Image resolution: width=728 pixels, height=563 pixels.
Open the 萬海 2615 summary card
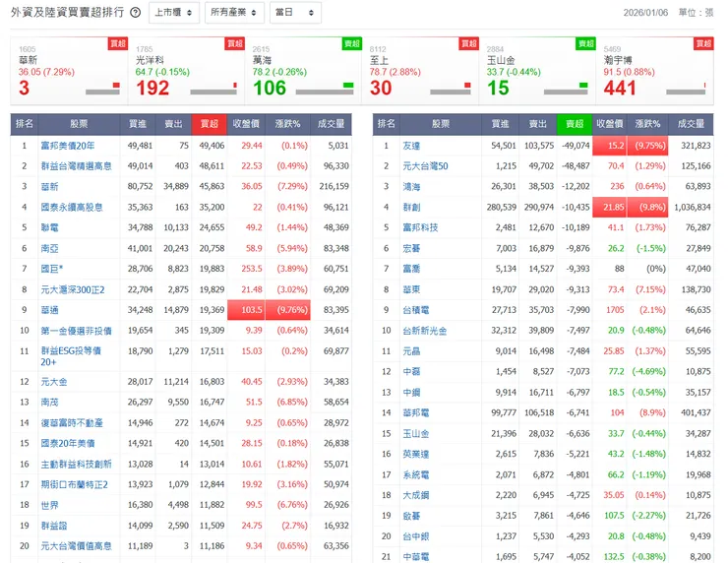coord(303,72)
